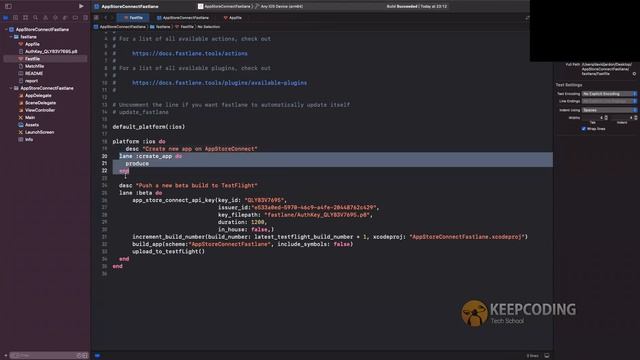Open related items grid icon in editor

[96, 18]
